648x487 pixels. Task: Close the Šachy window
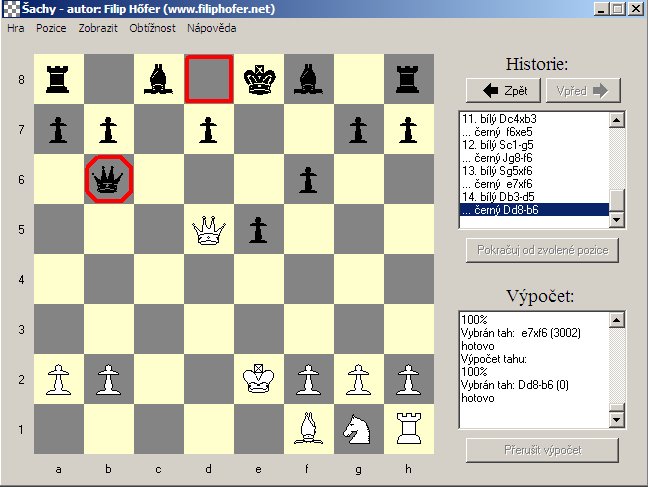[x=635, y=9]
